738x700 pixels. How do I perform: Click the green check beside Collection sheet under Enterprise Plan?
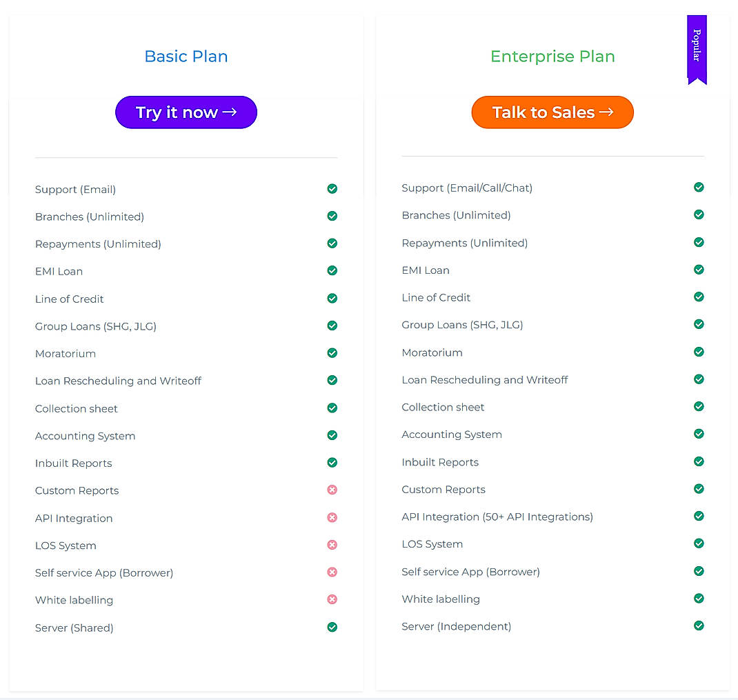point(699,406)
